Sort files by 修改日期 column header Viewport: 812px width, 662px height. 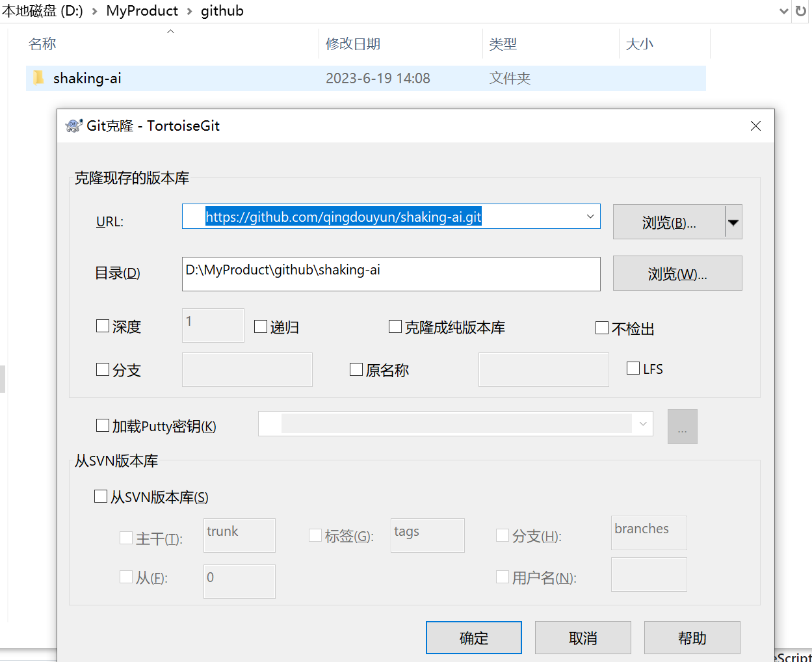(353, 44)
